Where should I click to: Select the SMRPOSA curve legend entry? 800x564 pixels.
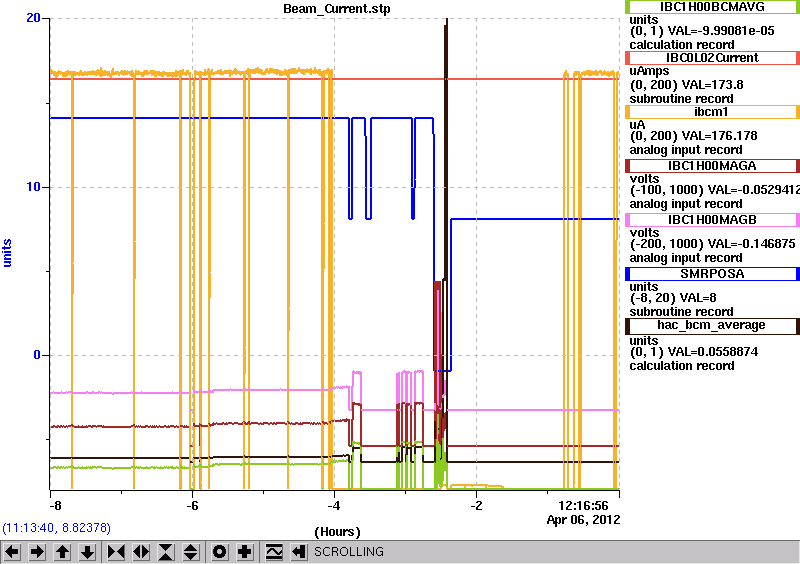pyautogui.click(x=712, y=274)
